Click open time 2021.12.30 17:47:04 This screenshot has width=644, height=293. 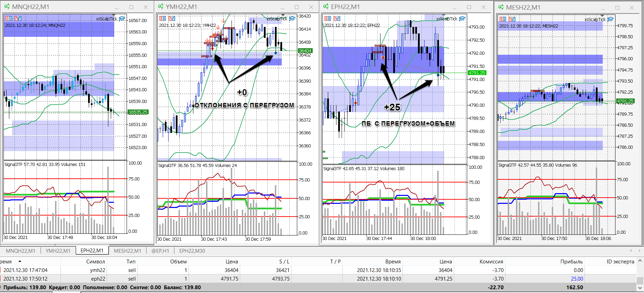[x=25, y=270]
